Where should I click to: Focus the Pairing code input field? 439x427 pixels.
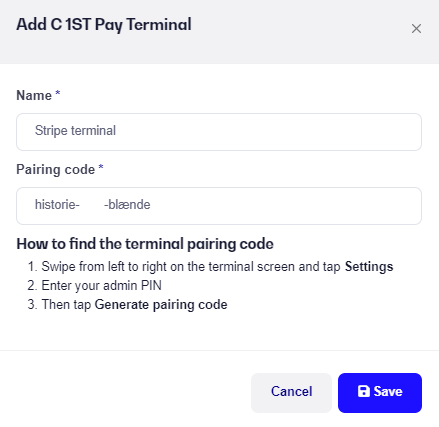(219, 206)
